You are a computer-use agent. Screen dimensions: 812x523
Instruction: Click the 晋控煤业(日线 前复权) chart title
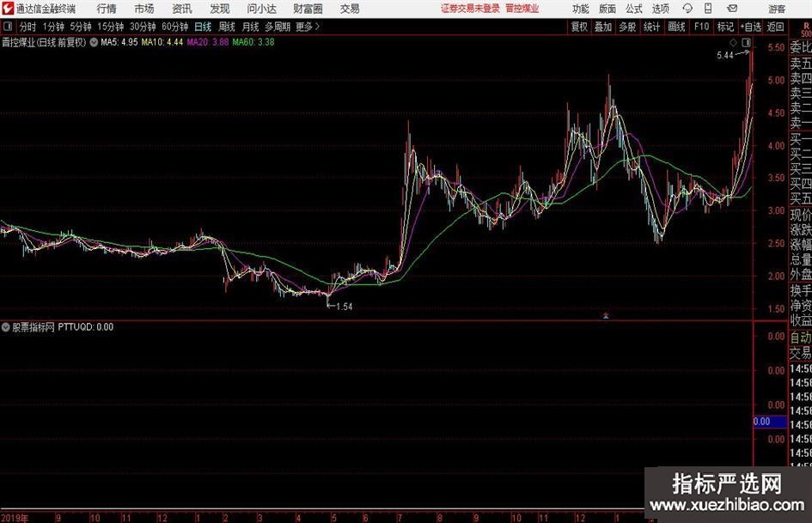point(44,42)
